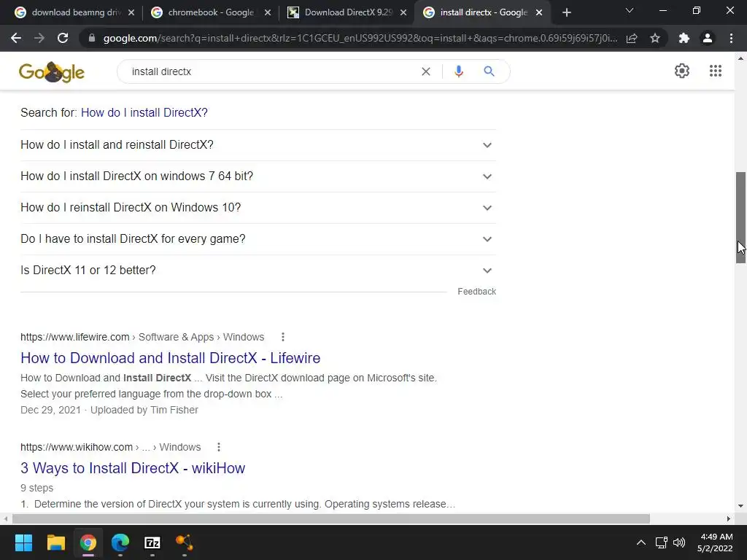The image size is (747, 560).
Task: Open a new browser tab
Action: tap(566, 12)
